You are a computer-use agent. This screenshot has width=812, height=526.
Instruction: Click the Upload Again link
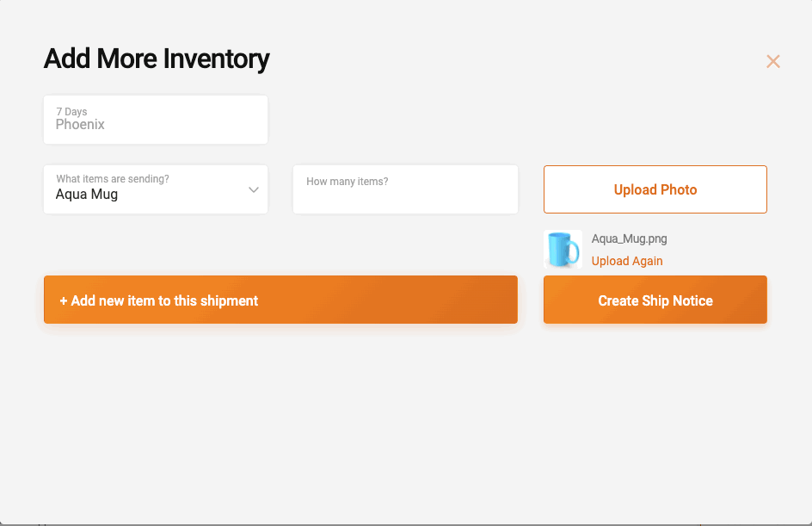point(627,261)
